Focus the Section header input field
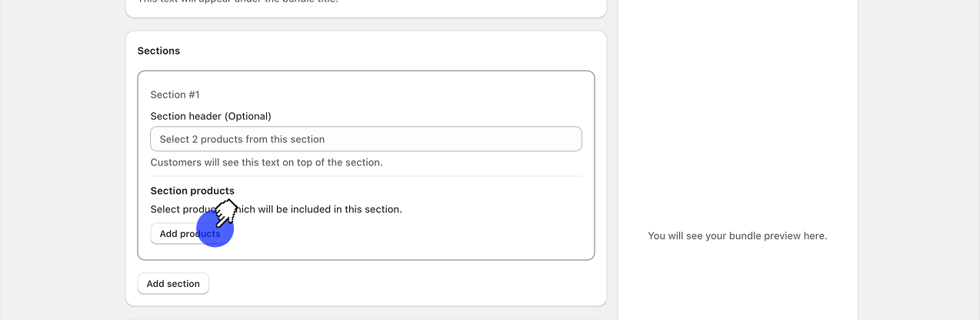The width and height of the screenshot is (980, 320). tap(365, 139)
